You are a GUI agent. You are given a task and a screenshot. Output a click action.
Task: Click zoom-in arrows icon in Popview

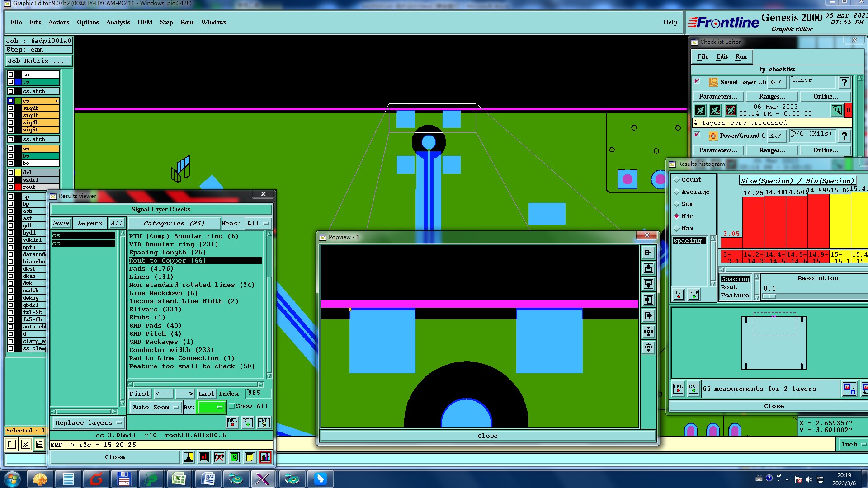pyautogui.click(x=648, y=332)
